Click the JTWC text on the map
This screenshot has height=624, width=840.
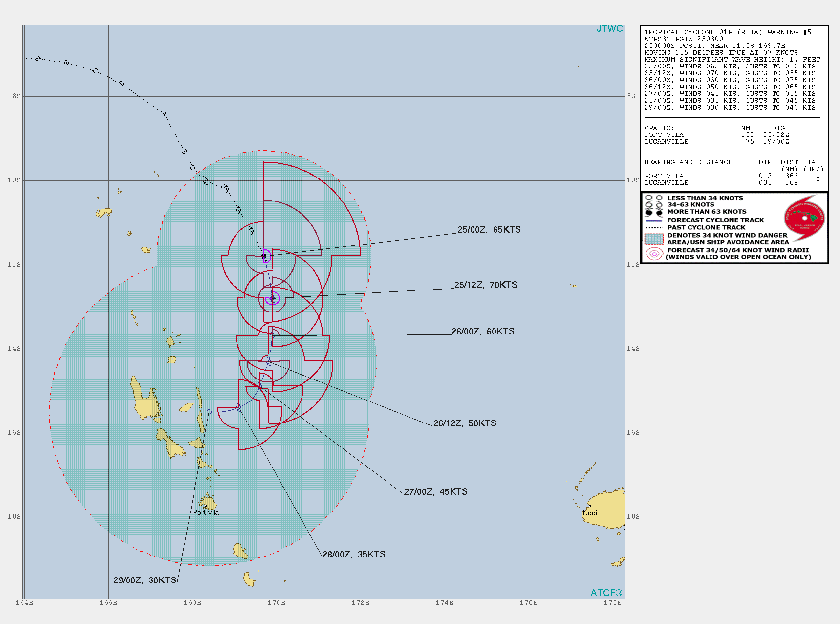pos(609,29)
